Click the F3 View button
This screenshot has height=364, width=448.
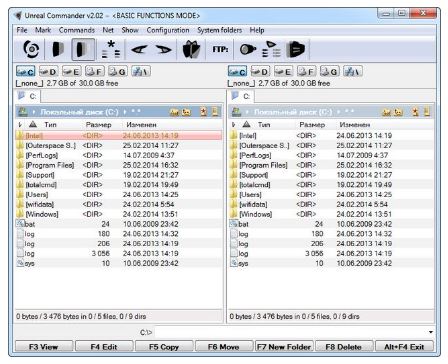(x=44, y=347)
